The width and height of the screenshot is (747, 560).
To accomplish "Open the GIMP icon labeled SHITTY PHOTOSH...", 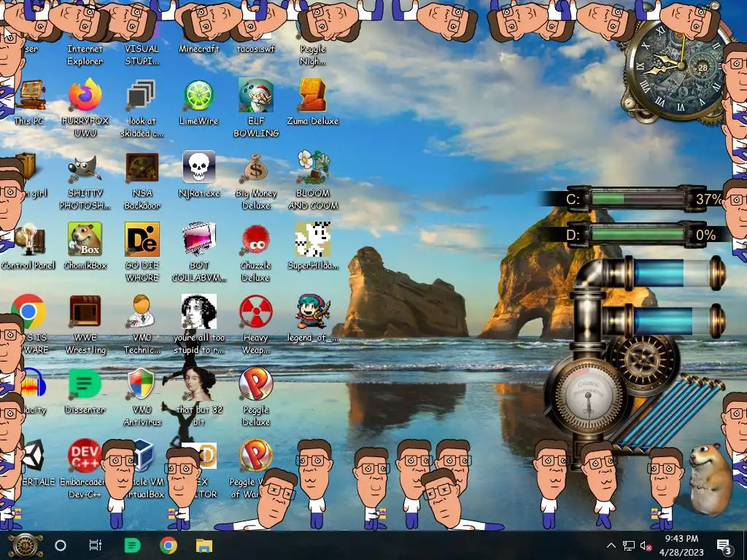I will pos(85,168).
